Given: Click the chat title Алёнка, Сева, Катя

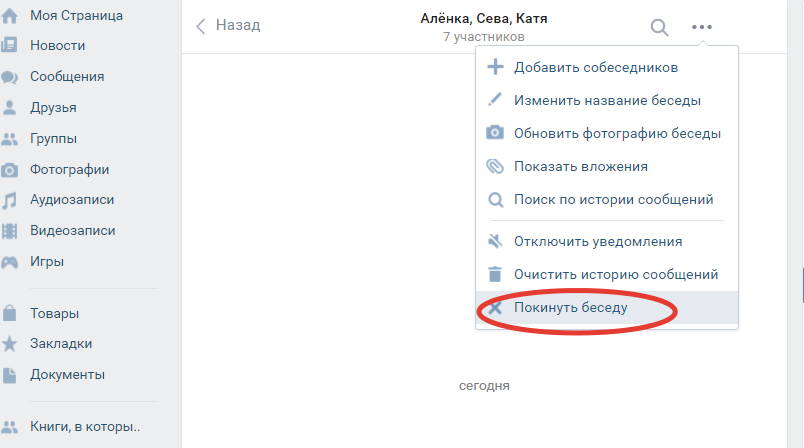Looking at the screenshot, I should click(484, 18).
